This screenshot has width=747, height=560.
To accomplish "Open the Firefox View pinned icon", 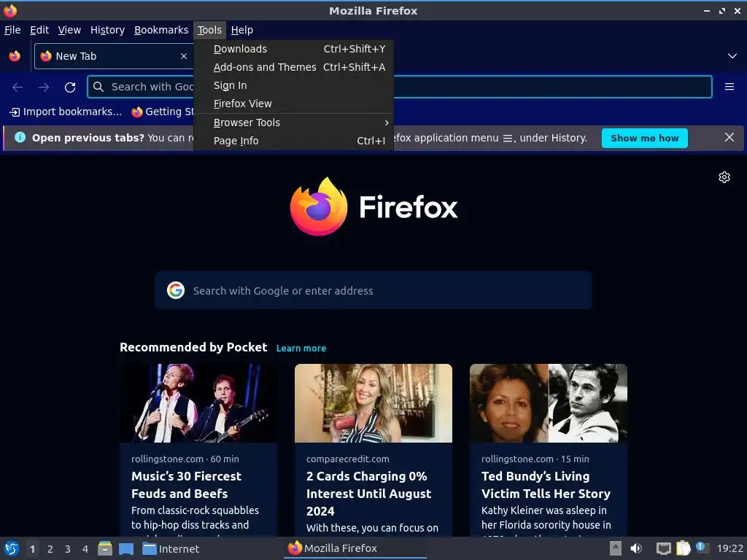I will [15, 56].
